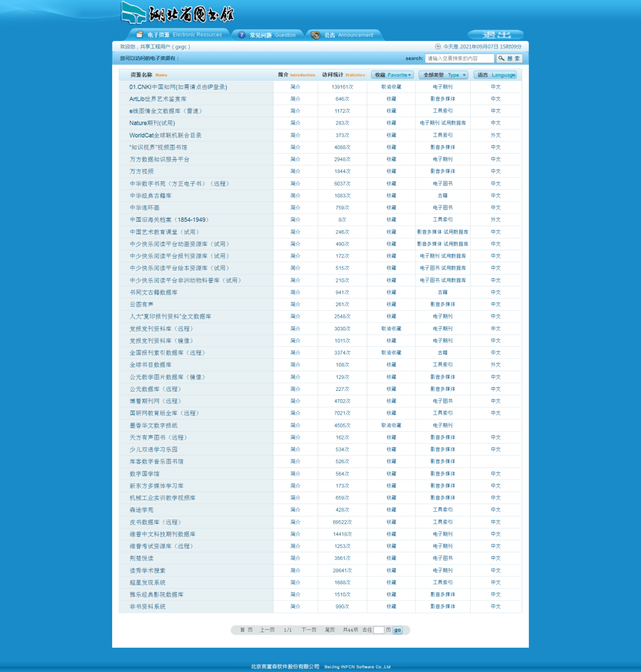Open 雅乐经典影院数据库 resource
Screen dimensions: 641x672
(x=156, y=594)
